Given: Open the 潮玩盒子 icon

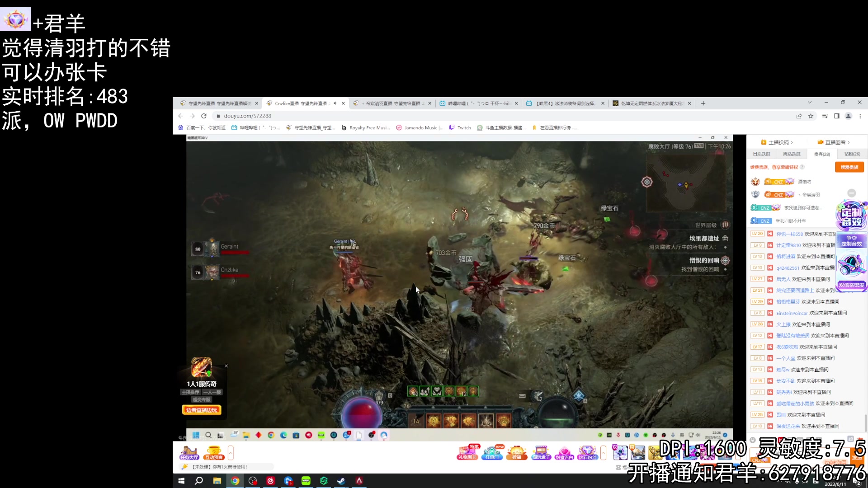Looking at the screenshot, I should (x=541, y=453).
